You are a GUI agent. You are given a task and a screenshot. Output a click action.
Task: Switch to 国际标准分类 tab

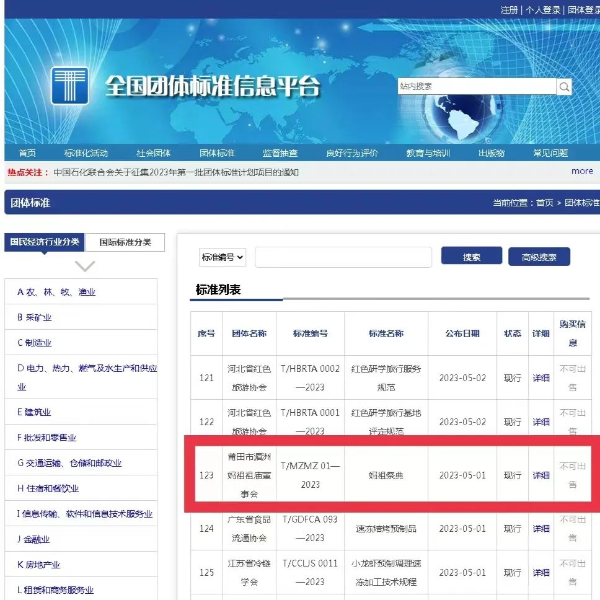(x=125, y=242)
